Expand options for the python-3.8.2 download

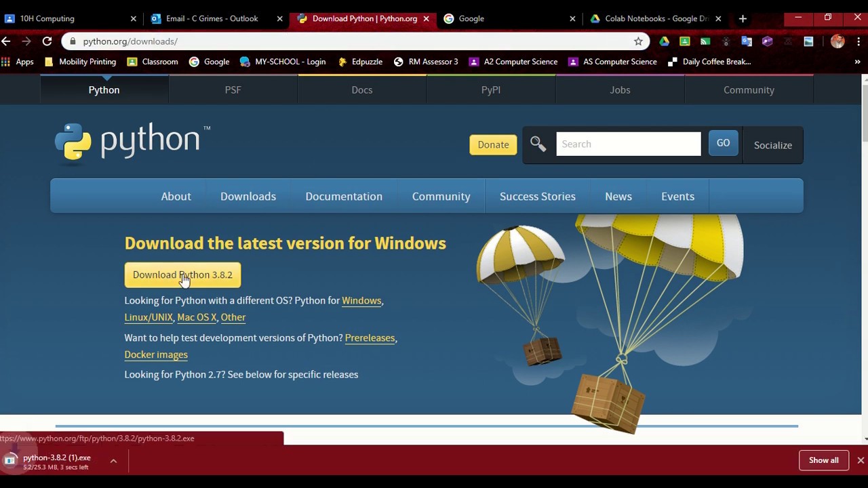tap(113, 461)
